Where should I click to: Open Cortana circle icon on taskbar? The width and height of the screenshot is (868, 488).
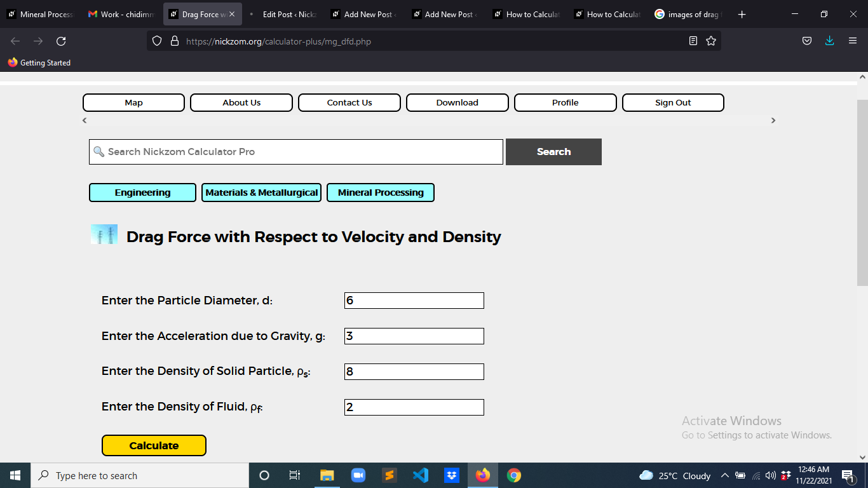(x=264, y=475)
